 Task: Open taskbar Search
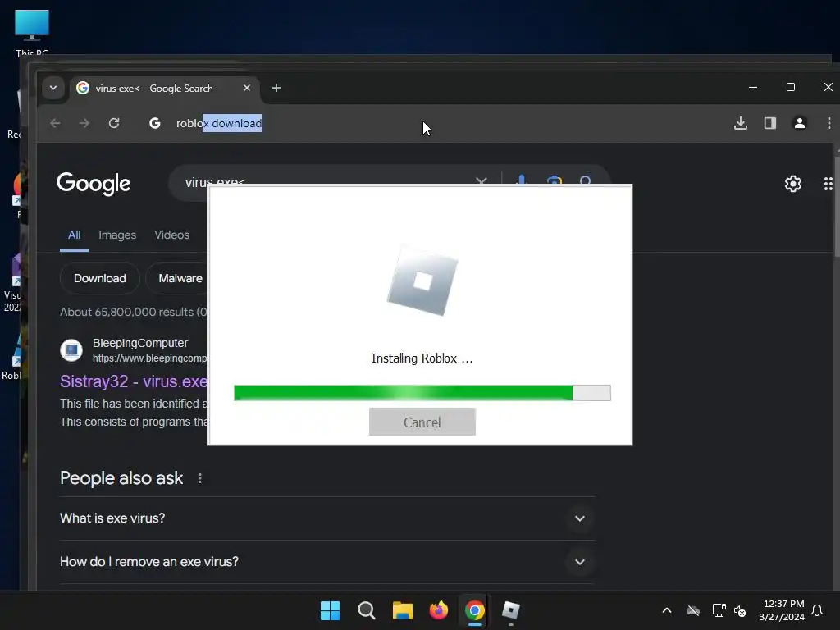click(x=367, y=610)
